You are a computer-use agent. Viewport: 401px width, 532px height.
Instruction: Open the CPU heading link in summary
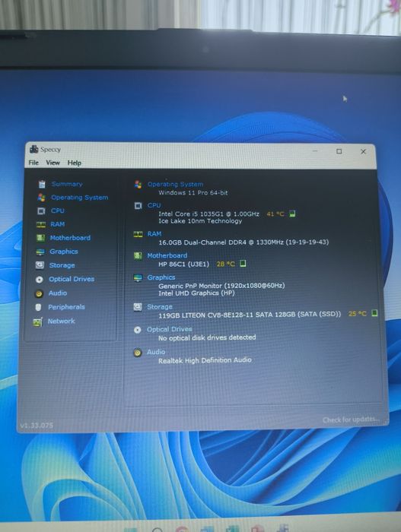tap(154, 205)
